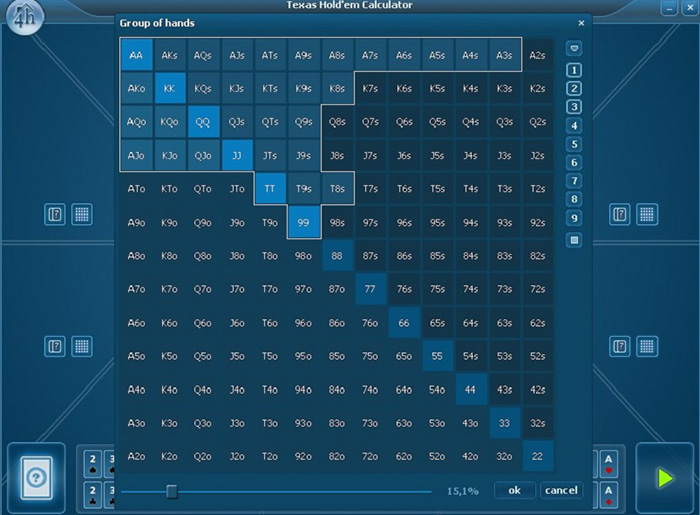Viewport: 700px width, 515px height.
Task: Select hand group preset 4
Action: click(x=574, y=126)
